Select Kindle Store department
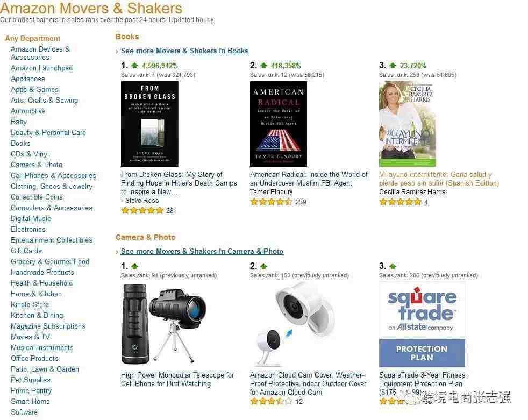Image resolution: width=528 pixels, height=420 pixels. (x=30, y=304)
